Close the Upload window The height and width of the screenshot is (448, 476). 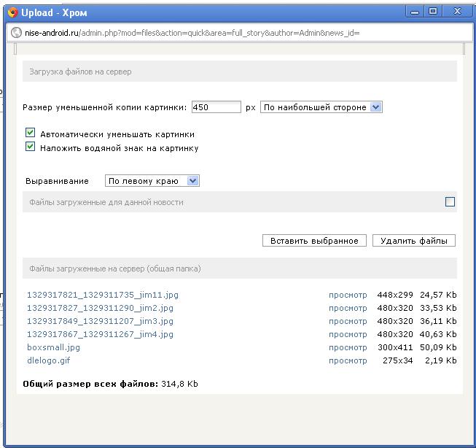pyautogui.click(x=458, y=12)
